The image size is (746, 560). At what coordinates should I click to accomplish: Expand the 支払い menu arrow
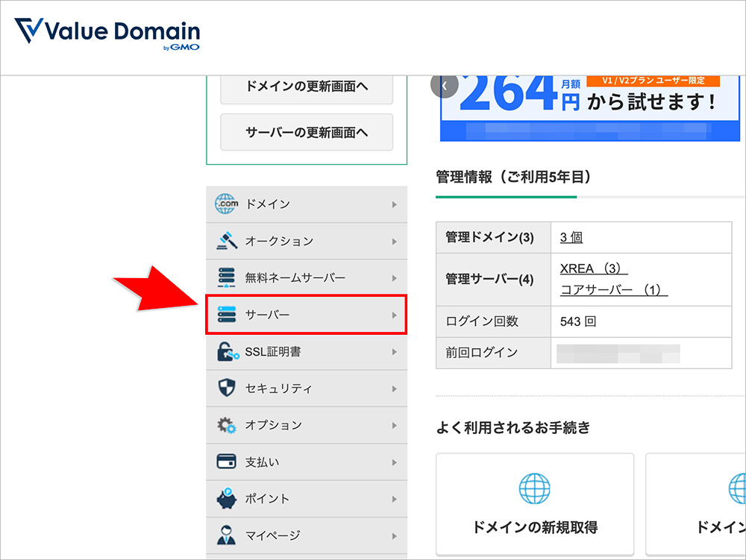pyautogui.click(x=395, y=462)
